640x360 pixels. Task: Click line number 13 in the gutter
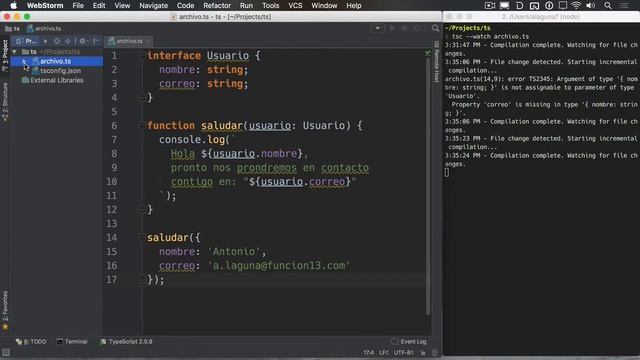(x=112, y=224)
